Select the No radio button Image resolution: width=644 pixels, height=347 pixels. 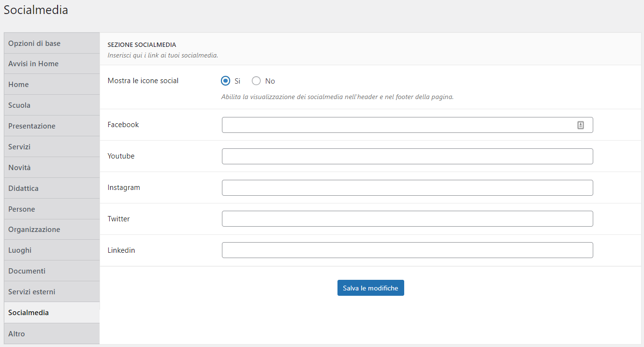tap(256, 81)
